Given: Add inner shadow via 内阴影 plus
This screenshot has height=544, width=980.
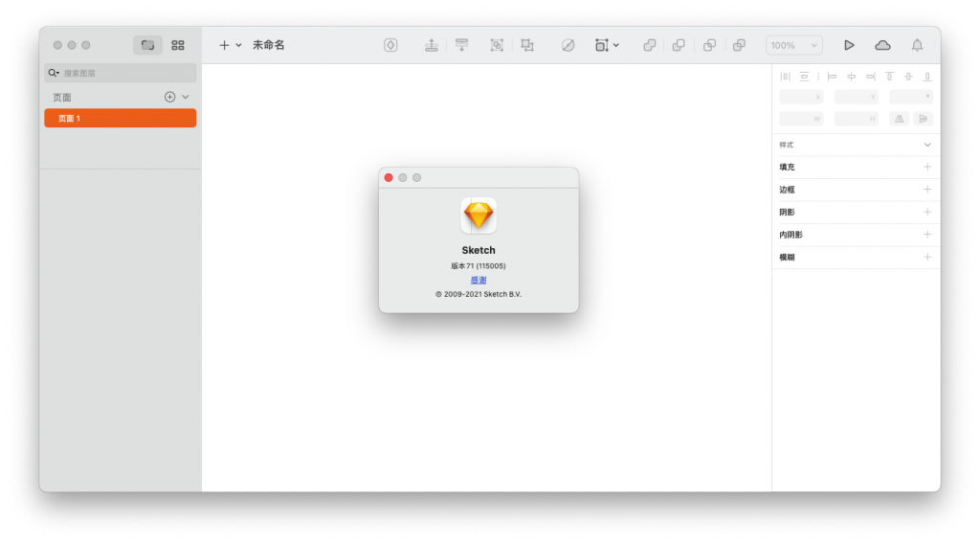Looking at the screenshot, I should 927,235.
